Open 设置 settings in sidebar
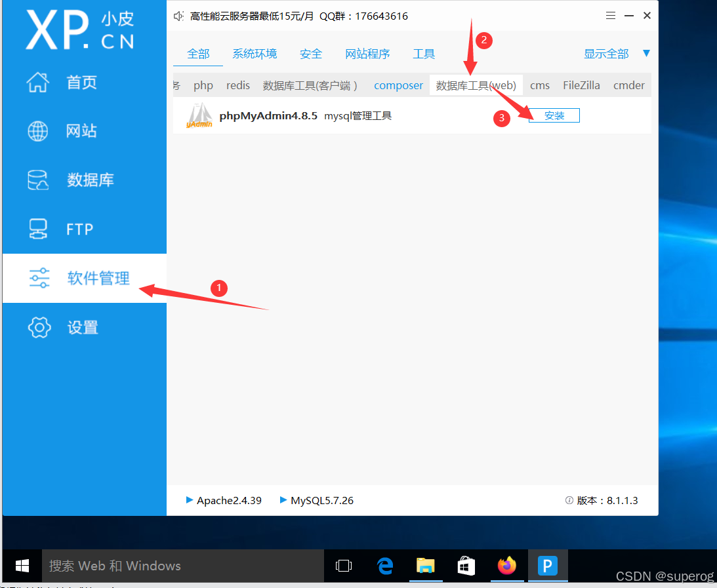 pos(85,328)
